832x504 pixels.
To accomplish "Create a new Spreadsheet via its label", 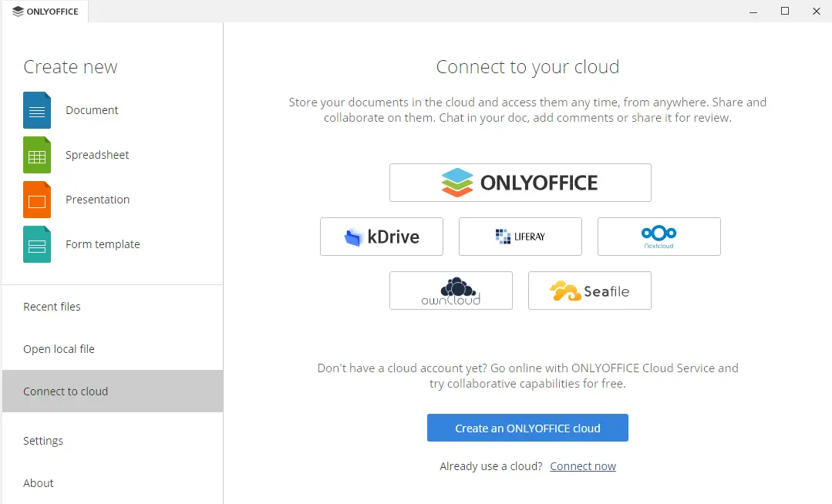I will point(97,155).
